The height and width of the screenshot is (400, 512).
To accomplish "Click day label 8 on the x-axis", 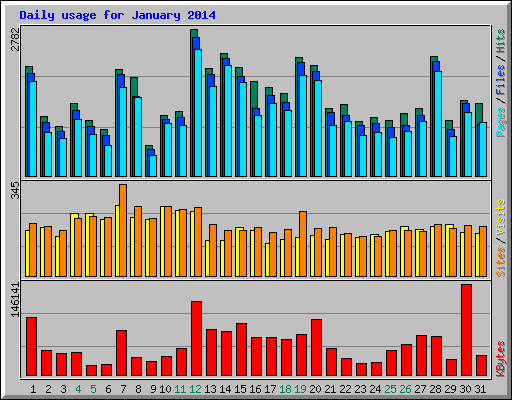I will click(138, 389).
